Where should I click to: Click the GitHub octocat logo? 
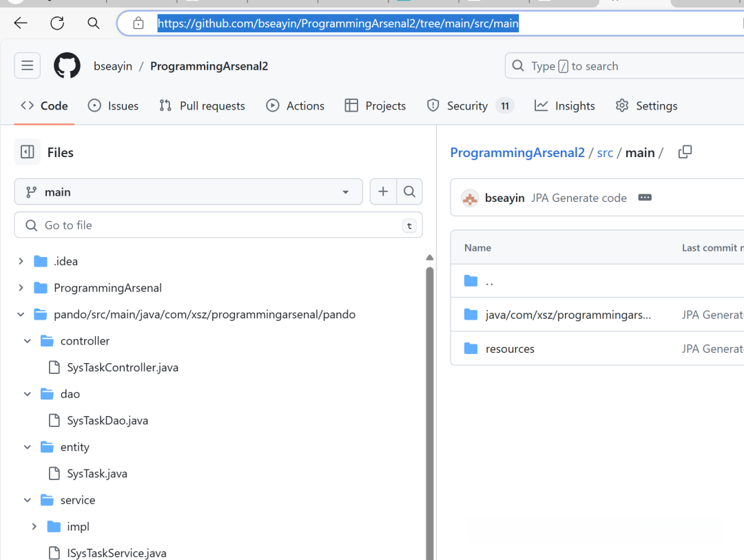[66, 65]
